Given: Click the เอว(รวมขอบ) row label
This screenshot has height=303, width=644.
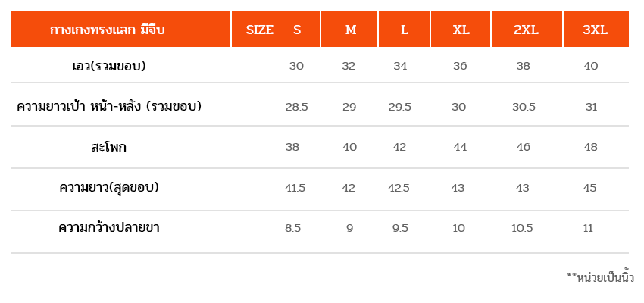Looking at the screenshot, I should coord(108,66).
